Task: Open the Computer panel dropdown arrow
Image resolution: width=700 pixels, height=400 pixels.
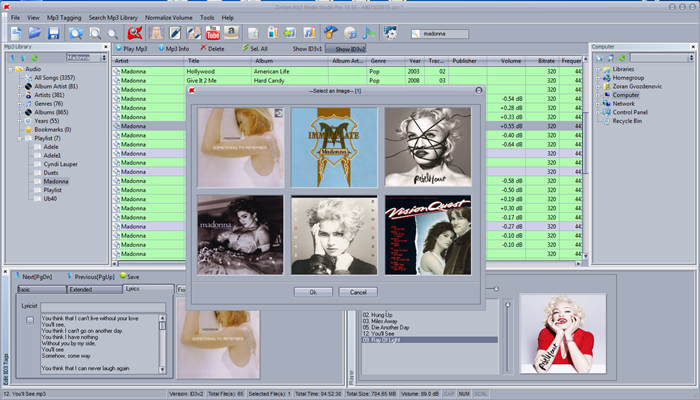Action: 692,58
